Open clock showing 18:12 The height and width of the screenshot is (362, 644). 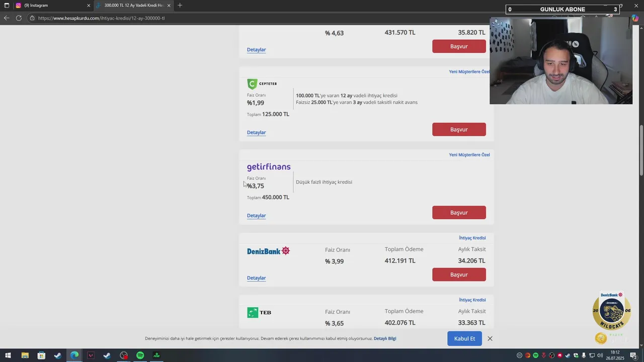(x=615, y=355)
